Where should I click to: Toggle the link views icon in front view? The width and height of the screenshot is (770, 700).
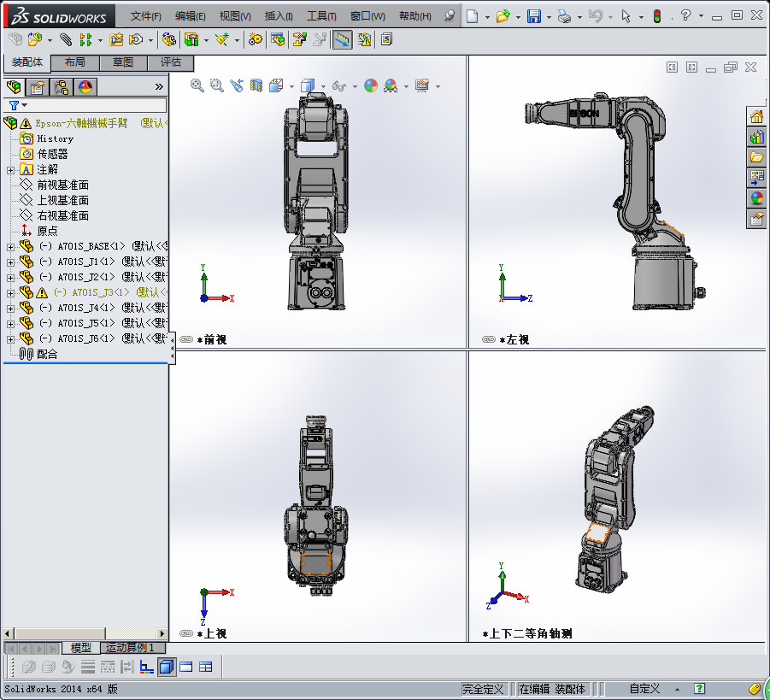point(186,339)
